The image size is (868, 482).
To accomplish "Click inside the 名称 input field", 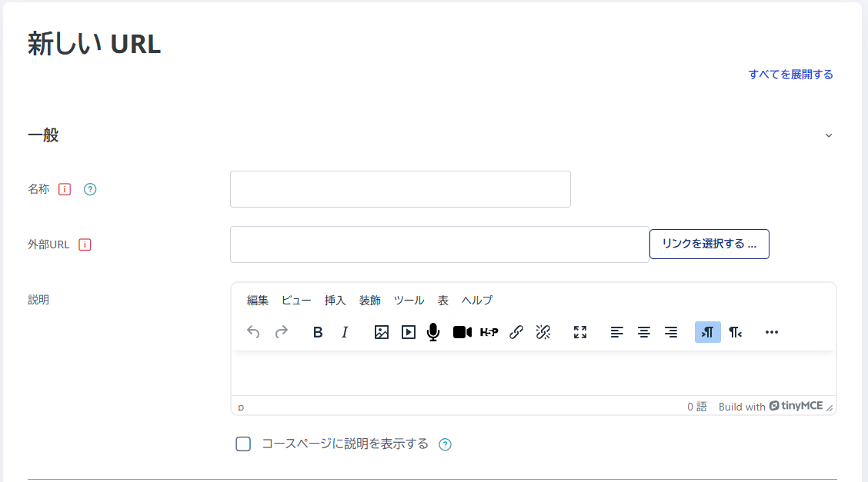I will click(x=399, y=188).
